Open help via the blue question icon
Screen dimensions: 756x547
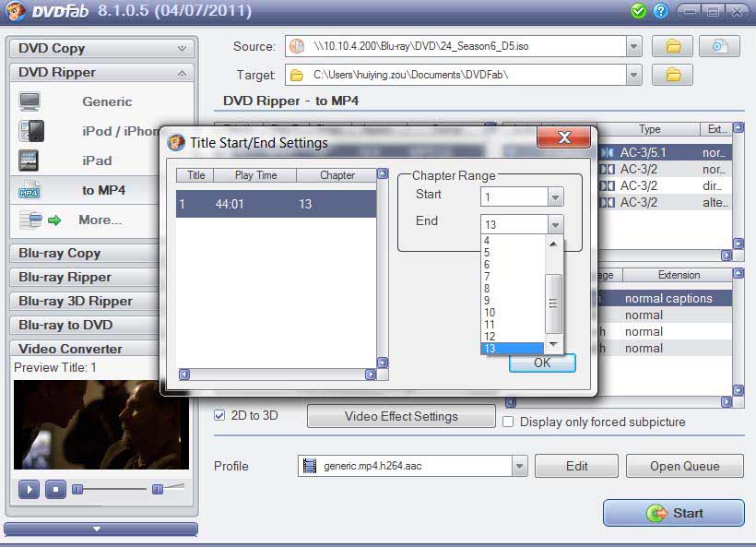click(660, 11)
